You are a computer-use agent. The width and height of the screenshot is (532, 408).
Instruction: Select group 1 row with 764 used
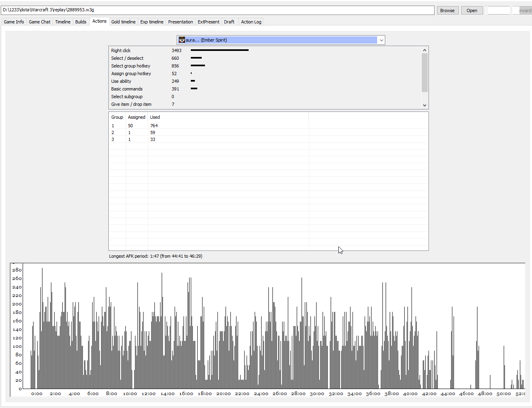pos(268,126)
